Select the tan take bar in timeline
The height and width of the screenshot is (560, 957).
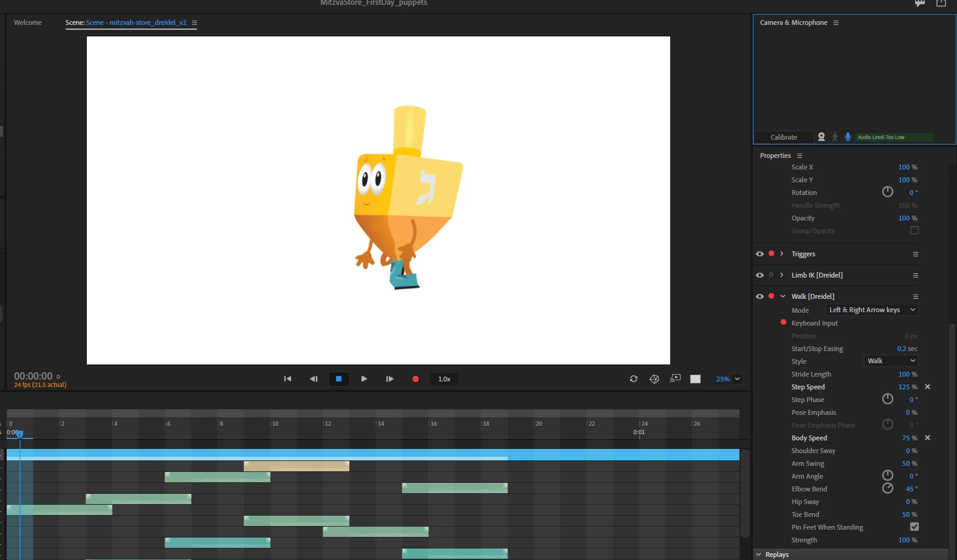click(297, 466)
